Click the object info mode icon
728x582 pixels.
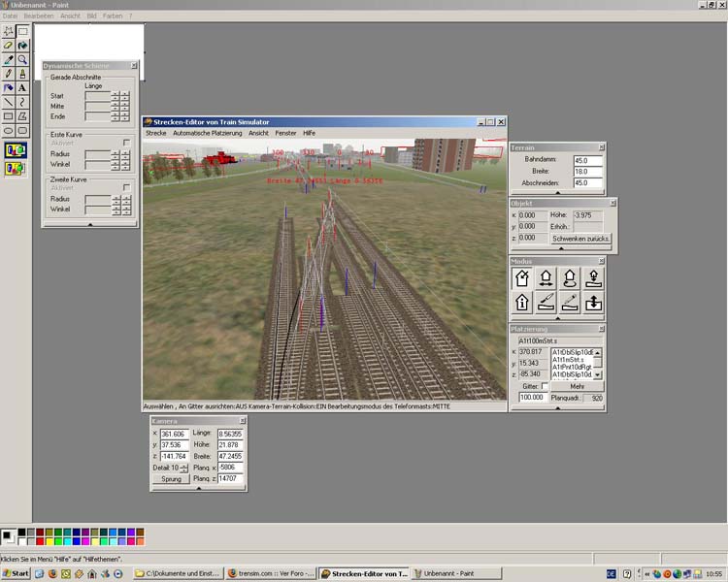click(521, 303)
